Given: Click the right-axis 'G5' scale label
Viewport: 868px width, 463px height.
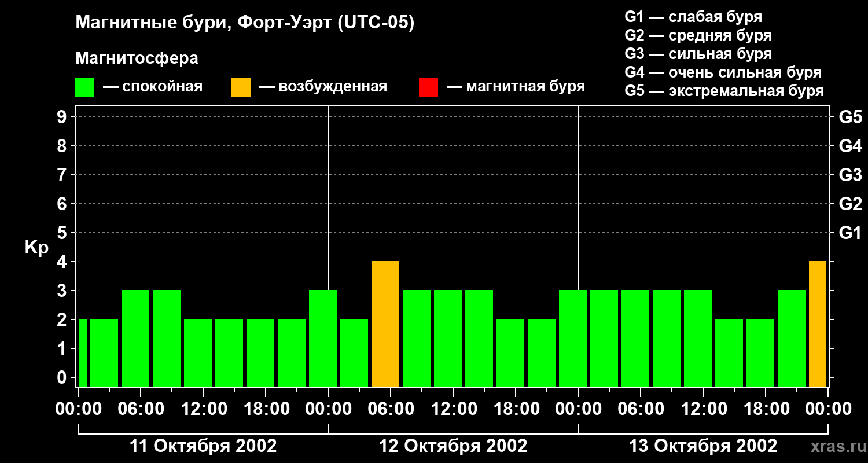Looking at the screenshot, I should (x=850, y=117).
